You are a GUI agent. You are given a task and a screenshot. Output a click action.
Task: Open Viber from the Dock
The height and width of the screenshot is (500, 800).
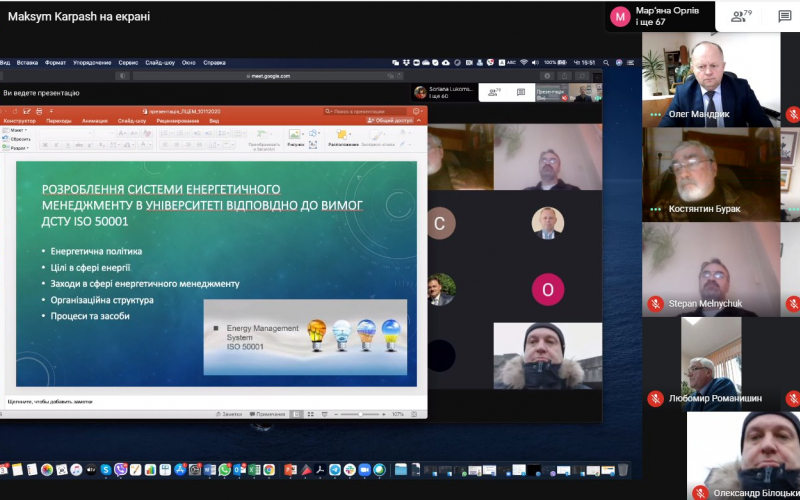point(120,470)
